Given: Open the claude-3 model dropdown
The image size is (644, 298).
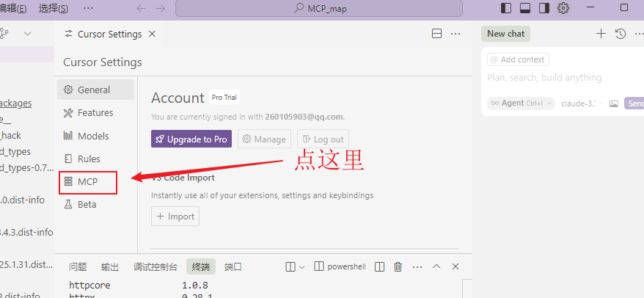Looking at the screenshot, I should [x=582, y=103].
